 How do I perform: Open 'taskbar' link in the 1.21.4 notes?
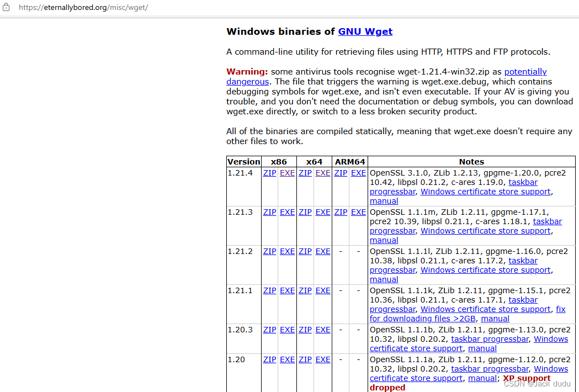point(523,182)
